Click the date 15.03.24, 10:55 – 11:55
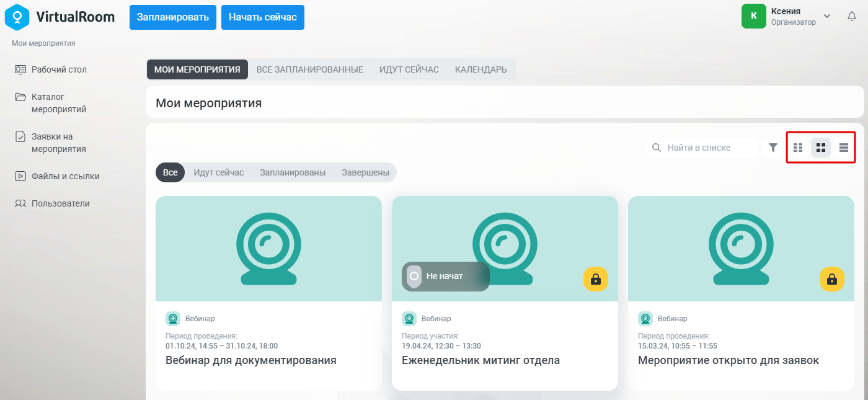This screenshot has height=400, width=868. 678,346
